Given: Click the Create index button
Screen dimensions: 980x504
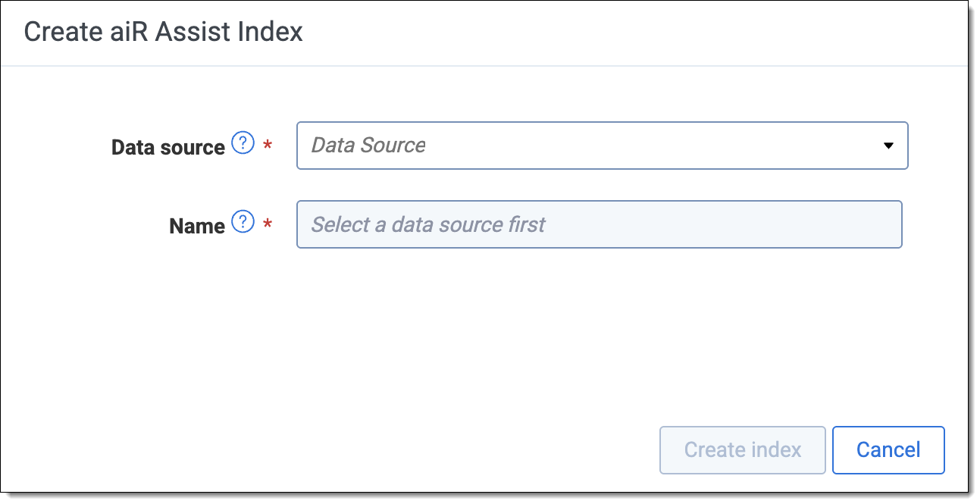Looking at the screenshot, I should coord(743,450).
